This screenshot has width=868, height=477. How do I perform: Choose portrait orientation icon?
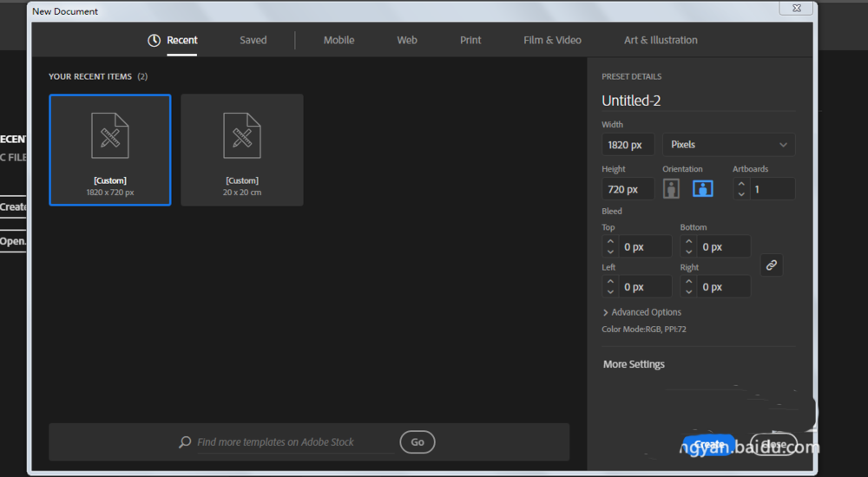click(671, 189)
